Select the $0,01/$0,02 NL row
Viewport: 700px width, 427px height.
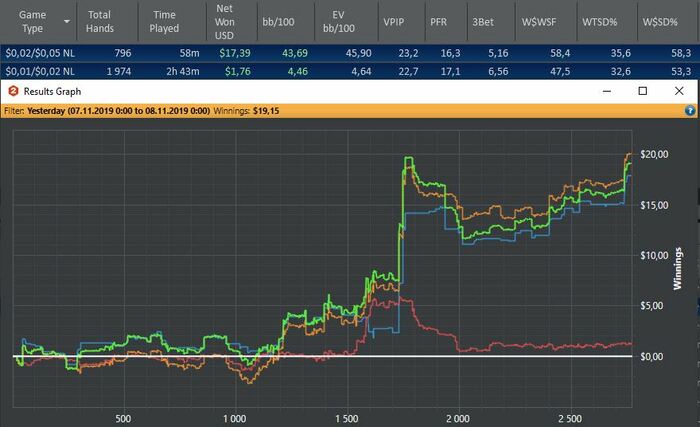(349, 71)
